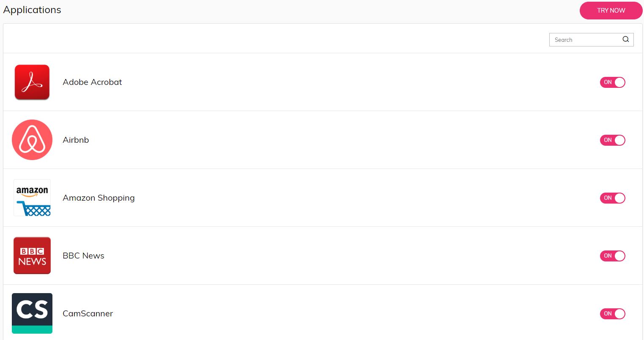The image size is (644, 340).
Task: Turn off the Adobe Acrobat toggle
Action: 612,82
